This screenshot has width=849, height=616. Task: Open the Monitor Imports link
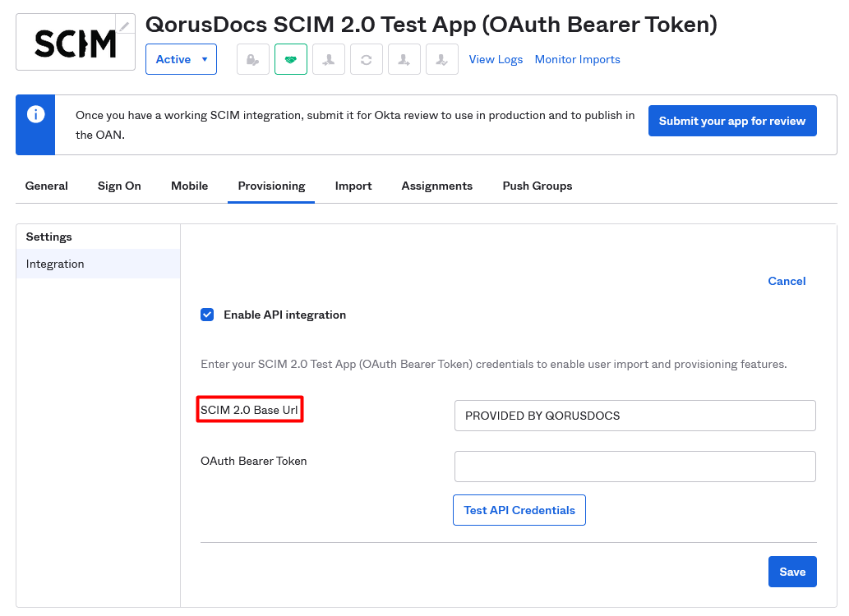578,59
